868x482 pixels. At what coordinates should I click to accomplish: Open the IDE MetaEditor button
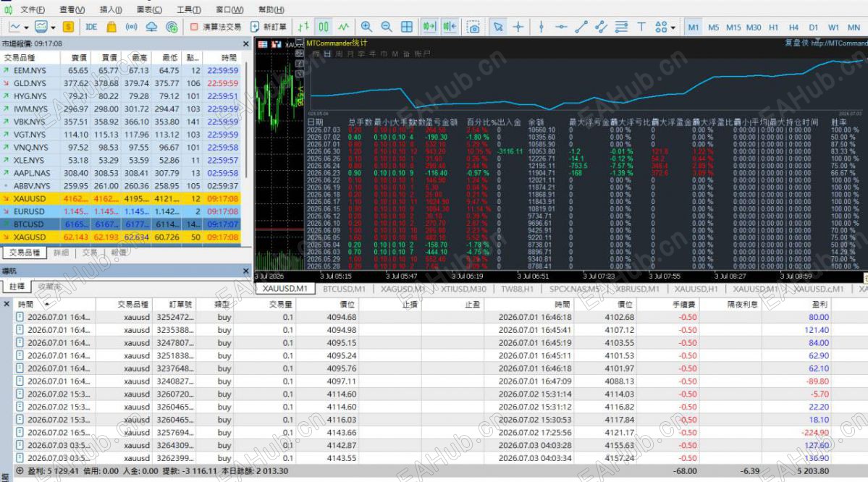point(91,27)
